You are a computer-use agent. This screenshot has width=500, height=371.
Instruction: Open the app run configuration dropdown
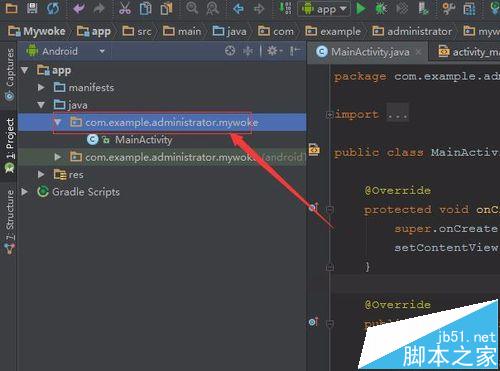point(324,9)
